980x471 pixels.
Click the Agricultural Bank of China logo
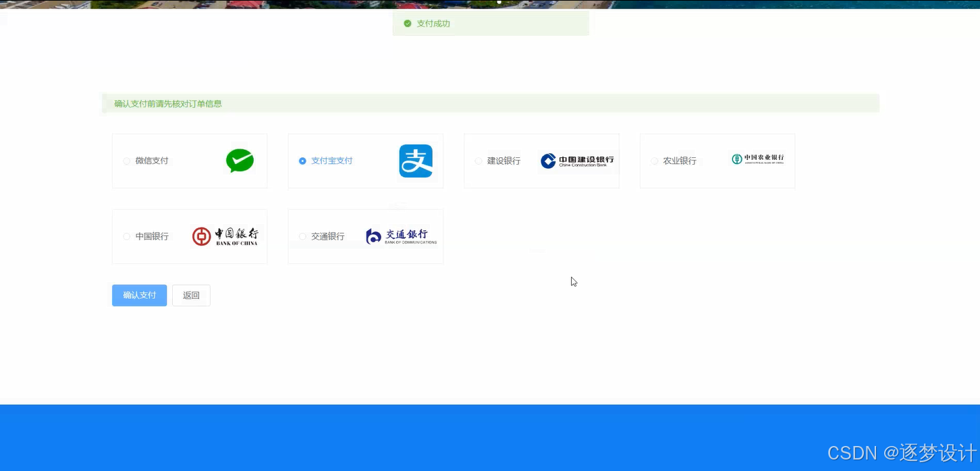click(x=757, y=159)
